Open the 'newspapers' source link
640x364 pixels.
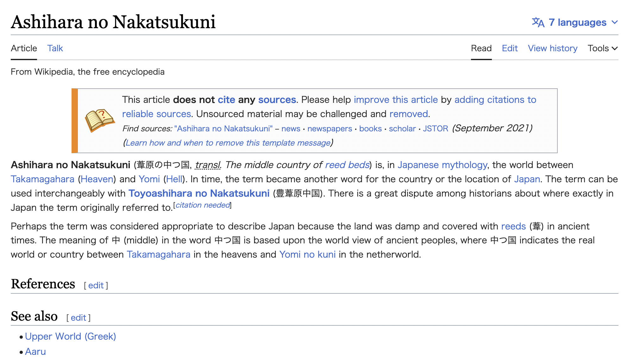click(x=330, y=129)
